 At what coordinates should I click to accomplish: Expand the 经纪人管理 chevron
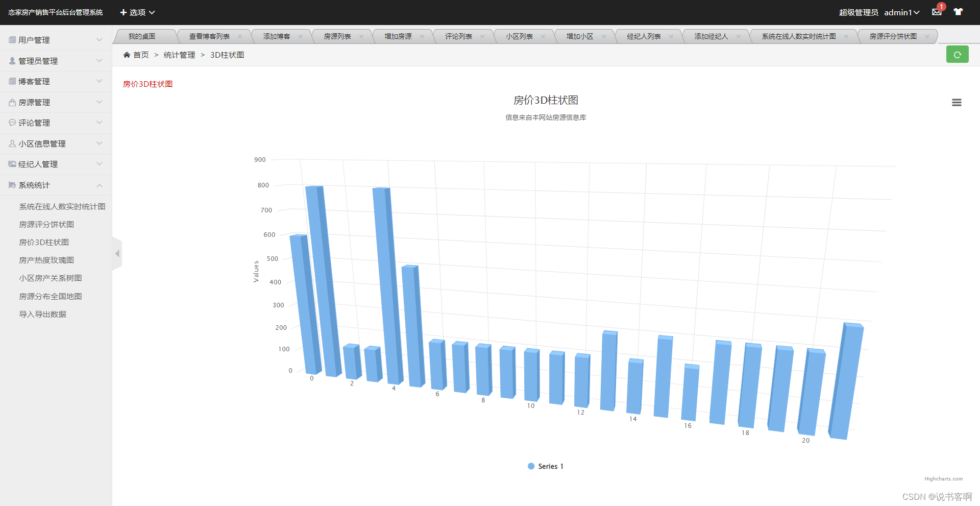[100, 164]
